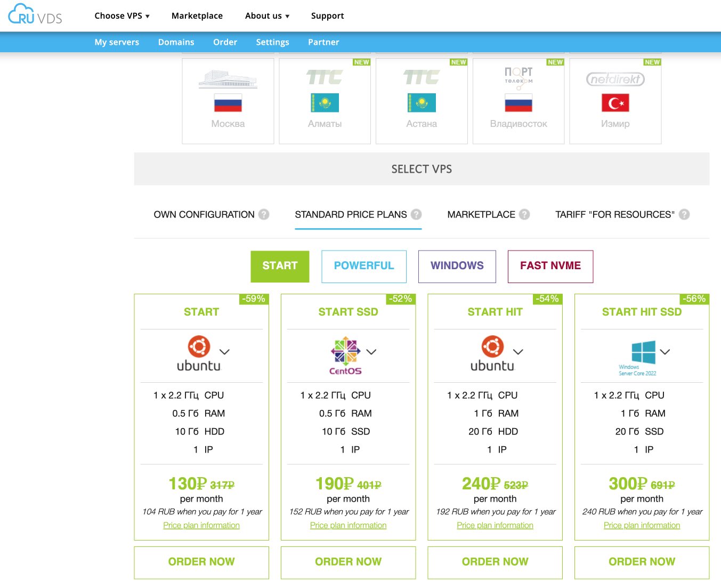Click the RU VDS cloud logo
721x588 pixels.
click(35, 15)
